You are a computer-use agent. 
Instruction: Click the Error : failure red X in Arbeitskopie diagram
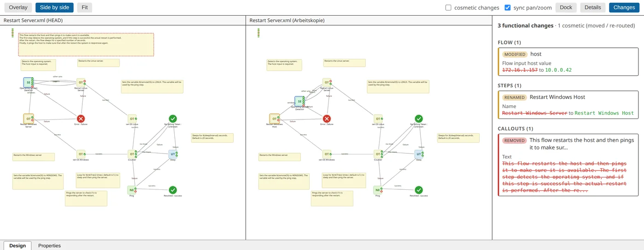click(327, 119)
